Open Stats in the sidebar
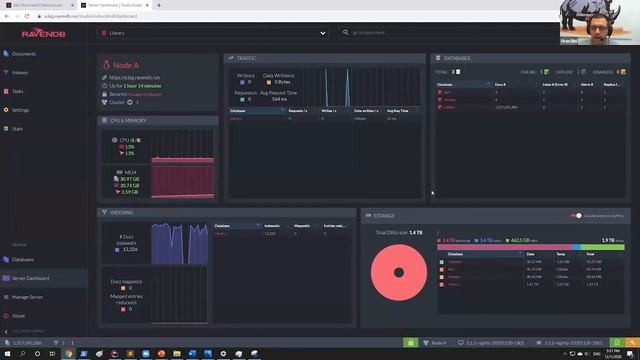This screenshot has width=640, height=360. [x=17, y=129]
